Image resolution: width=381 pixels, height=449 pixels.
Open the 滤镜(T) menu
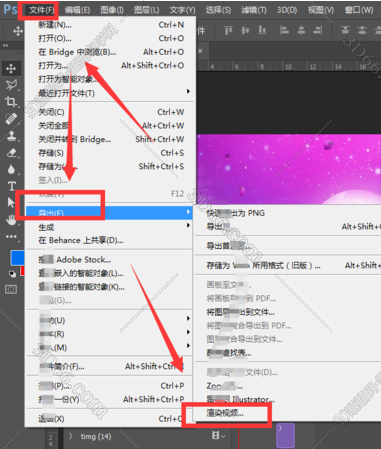click(x=254, y=10)
